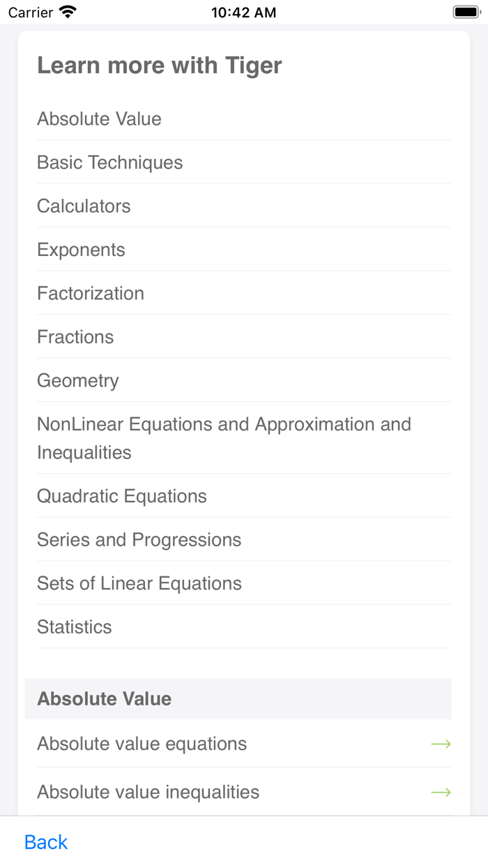
Task: Open the Exponents section
Action: click(x=81, y=249)
